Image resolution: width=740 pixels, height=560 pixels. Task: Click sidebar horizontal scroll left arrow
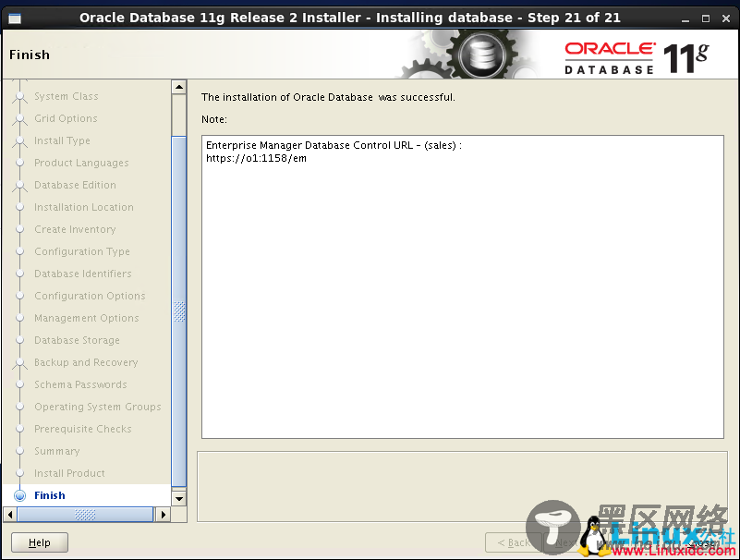(x=10, y=514)
